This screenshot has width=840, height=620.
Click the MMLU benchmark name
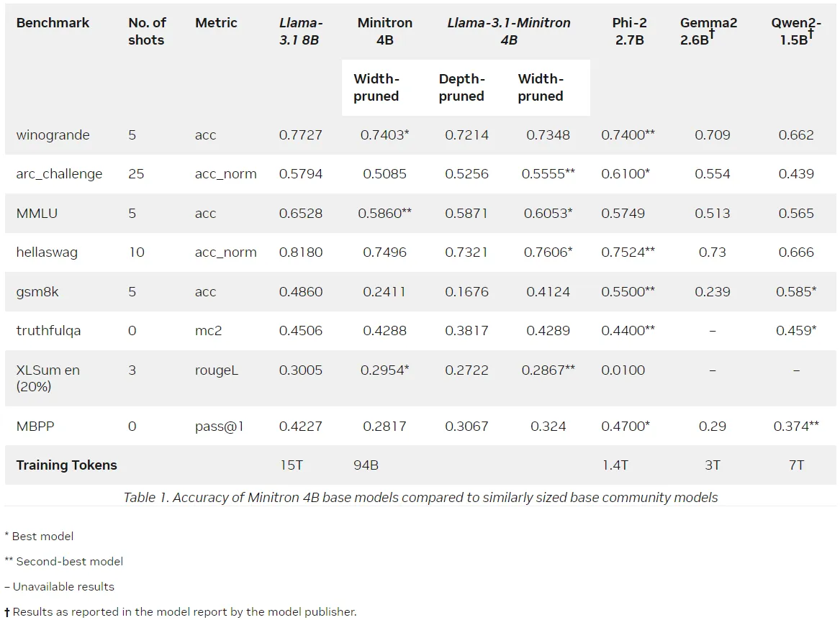pos(37,213)
